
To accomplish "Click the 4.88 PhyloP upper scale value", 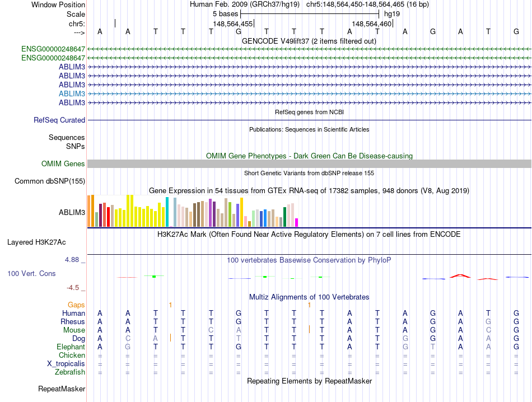I will tap(72, 260).
